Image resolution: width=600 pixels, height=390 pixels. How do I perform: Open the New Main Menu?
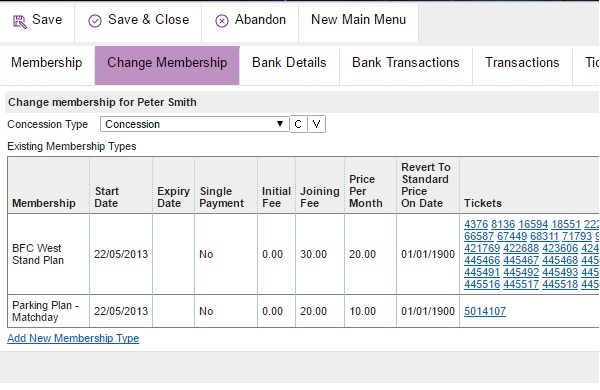click(x=358, y=20)
